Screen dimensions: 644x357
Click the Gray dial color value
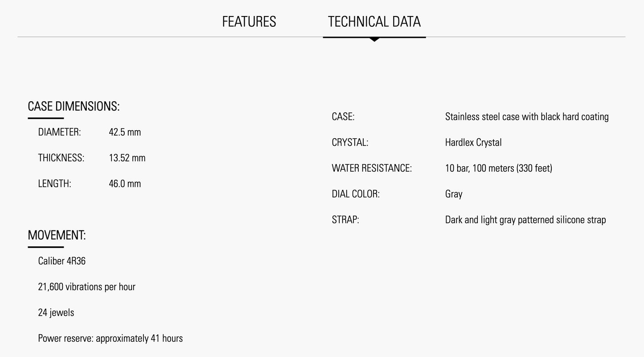pyautogui.click(x=454, y=194)
